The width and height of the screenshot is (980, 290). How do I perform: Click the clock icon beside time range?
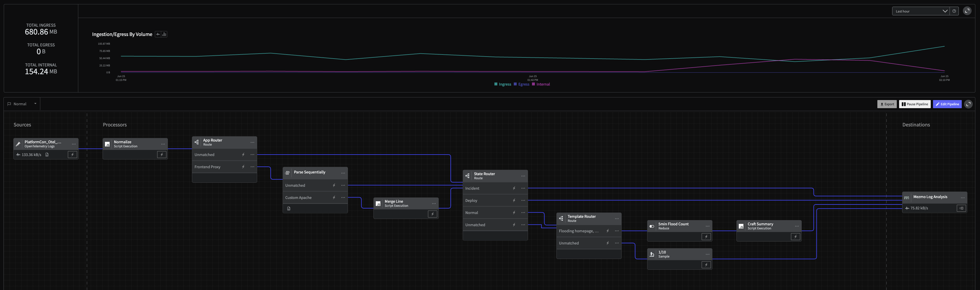coord(954,11)
